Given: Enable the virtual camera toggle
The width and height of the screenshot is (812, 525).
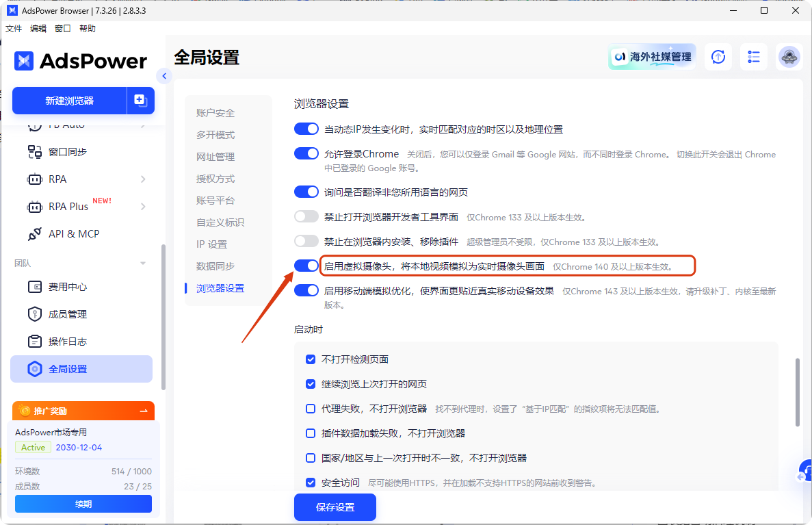Looking at the screenshot, I should [x=306, y=265].
